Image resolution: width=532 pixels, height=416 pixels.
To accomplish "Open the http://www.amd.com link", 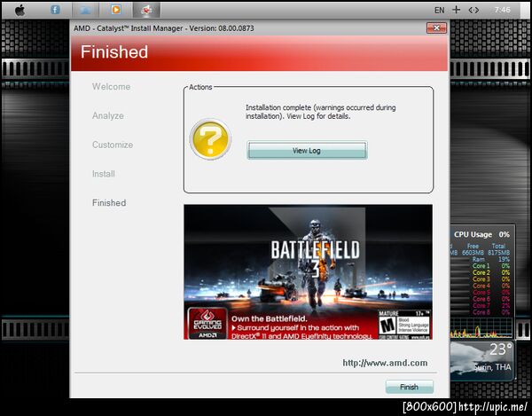I will coord(385,363).
